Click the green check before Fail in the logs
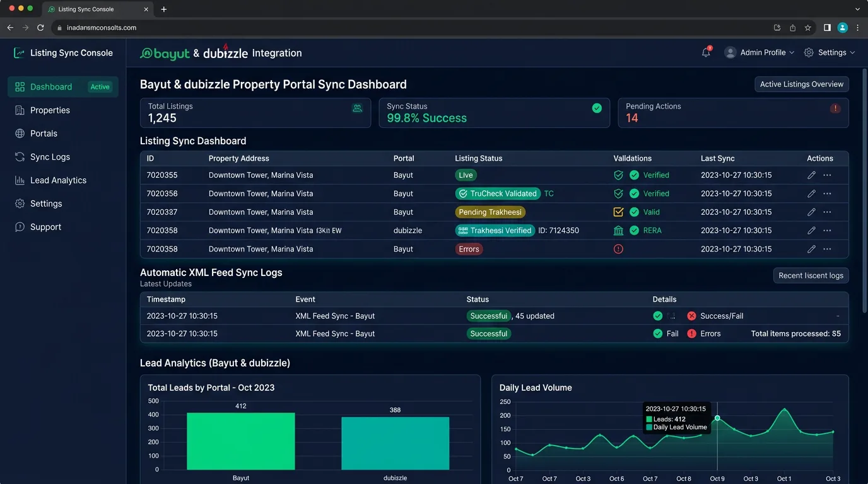This screenshot has width=868, height=484. tap(658, 333)
